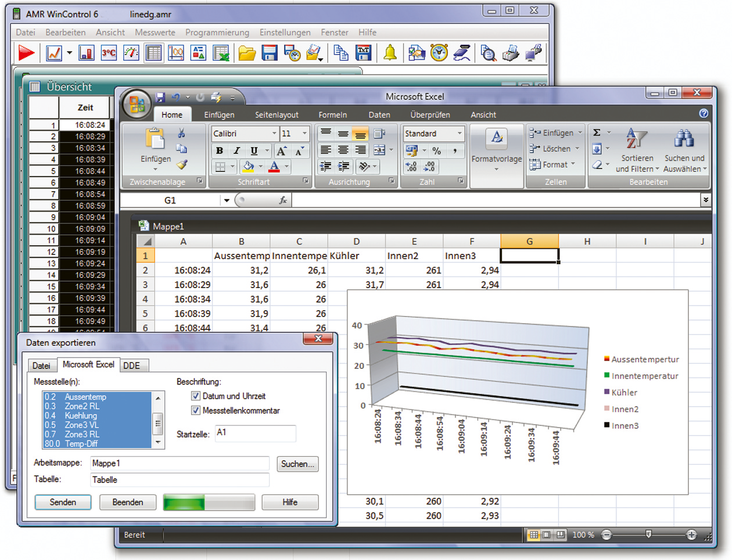This screenshot has width=732, height=560.
Task: Click the yellow alarm bell icon in WinControl
Action: pyautogui.click(x=390, y=53)
